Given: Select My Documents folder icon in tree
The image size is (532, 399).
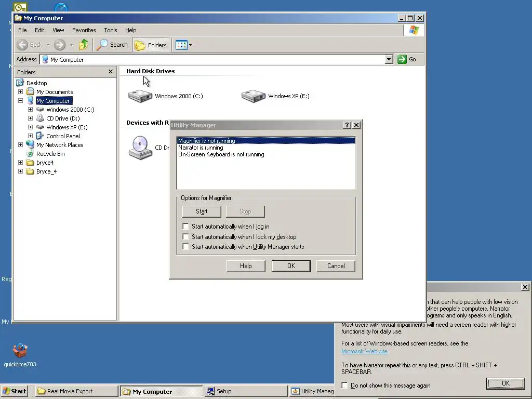Looking at the screenshot, I should 30,91.
